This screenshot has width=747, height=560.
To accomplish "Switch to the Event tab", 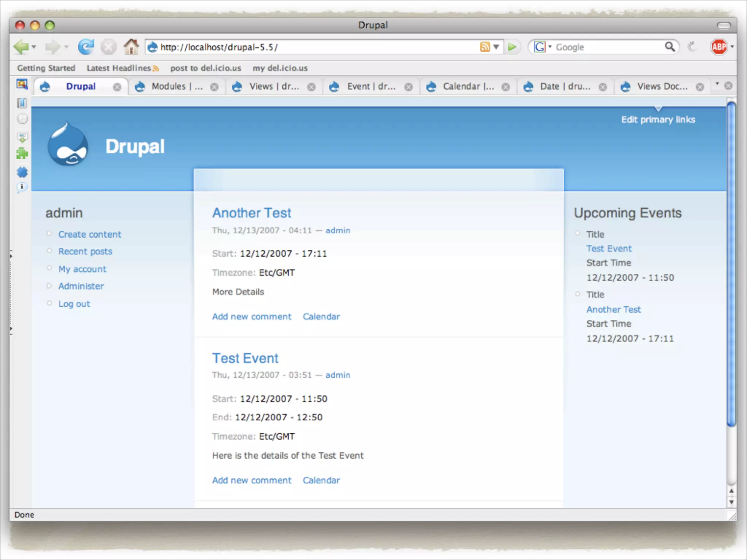I will [x=371, y=87].
